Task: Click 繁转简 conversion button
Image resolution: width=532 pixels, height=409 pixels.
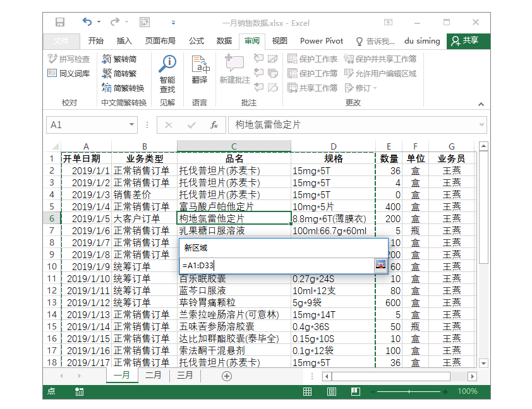Action: point(119,59)
